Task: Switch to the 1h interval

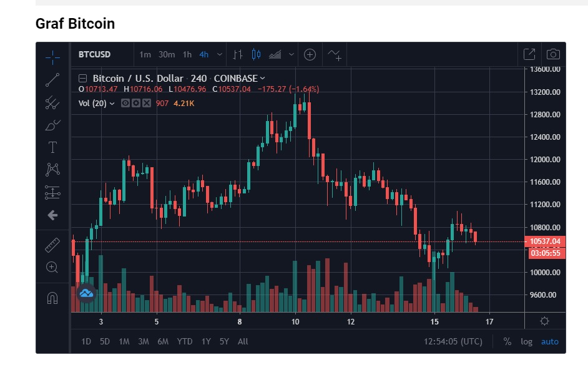Action: tap(187, 54)
